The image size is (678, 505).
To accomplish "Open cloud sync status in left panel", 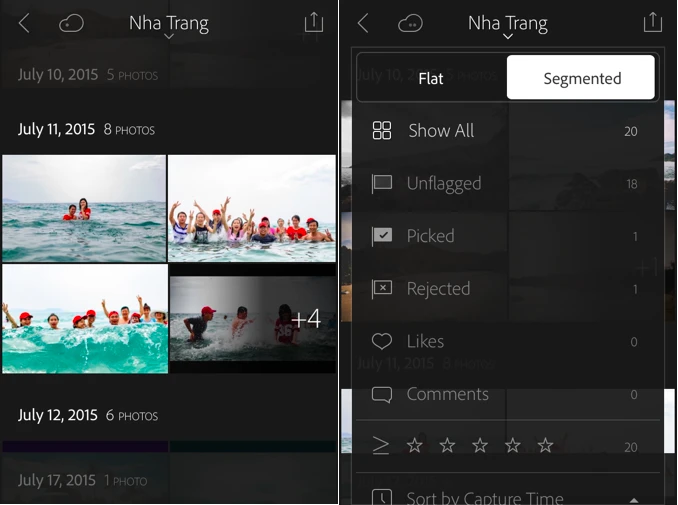I will [x=71, y=23].
